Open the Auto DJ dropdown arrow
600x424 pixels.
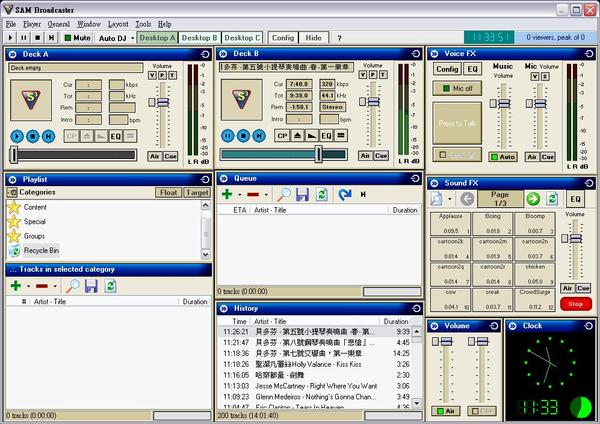tap(132, 38)
